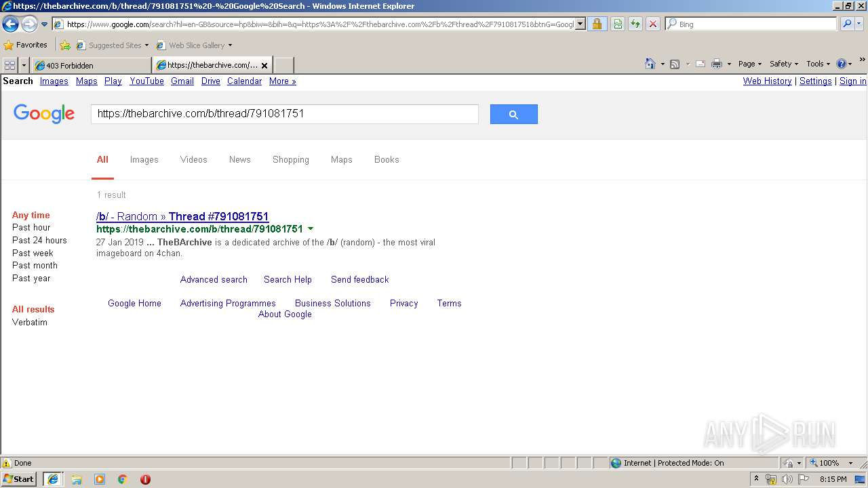The width and height of the screenshot is (868, 488).
Task: Toggle Compatibility View icon
Action: [618, 24]
